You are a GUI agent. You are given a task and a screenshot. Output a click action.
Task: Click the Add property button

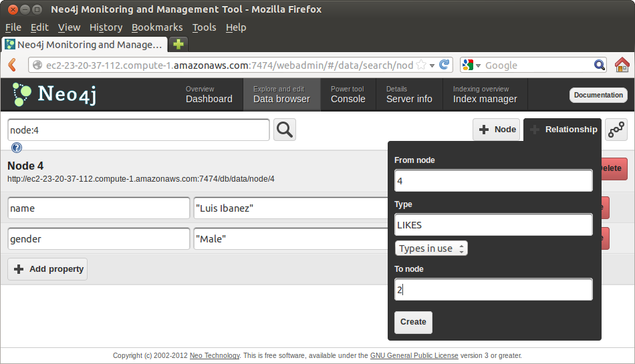[x=47, y=269]
